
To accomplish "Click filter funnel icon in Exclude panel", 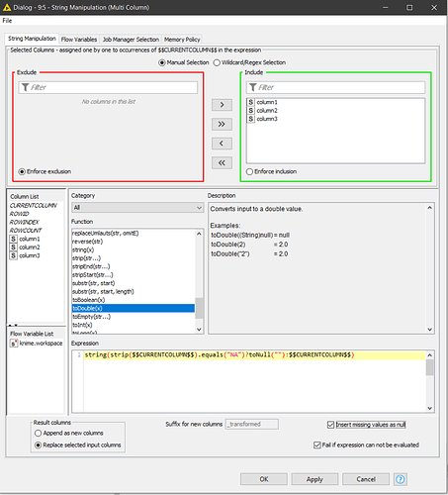I will 25,87.
